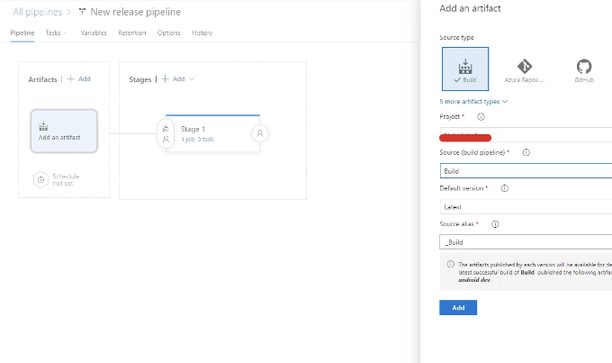
Task: Click the Schedule not set text
Action: tap(66, 180)
